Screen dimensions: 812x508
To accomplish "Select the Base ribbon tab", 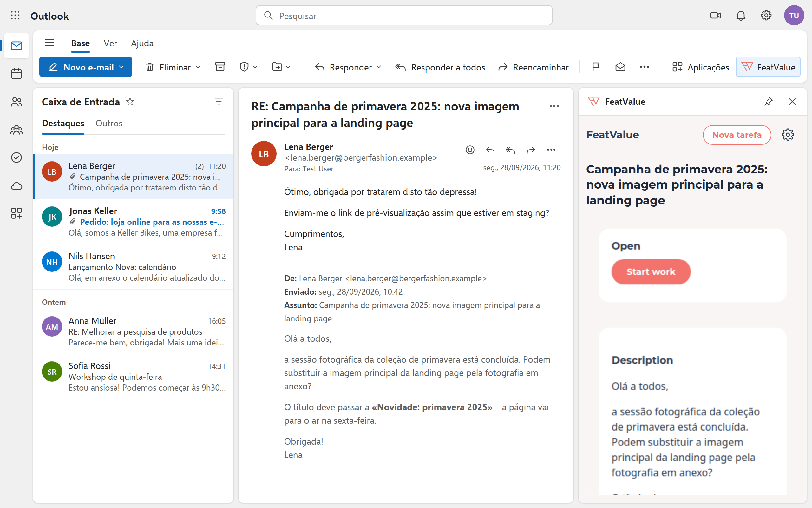I will 80,43.
